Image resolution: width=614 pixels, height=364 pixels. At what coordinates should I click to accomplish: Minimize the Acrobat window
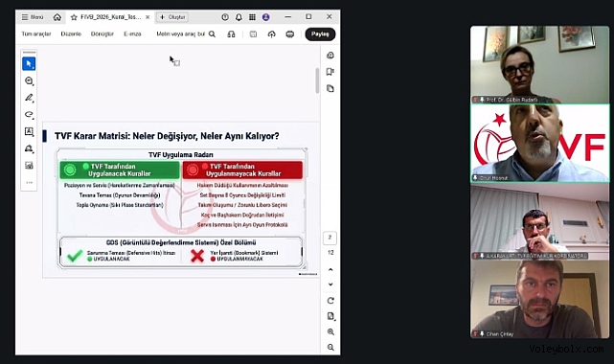tap(288, 17)
